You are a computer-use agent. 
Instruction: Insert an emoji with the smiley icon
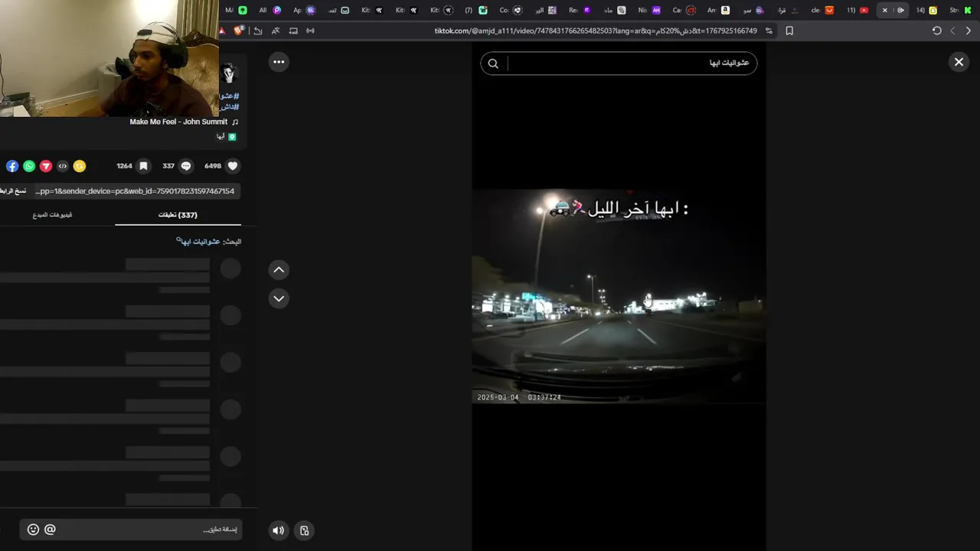33,530
